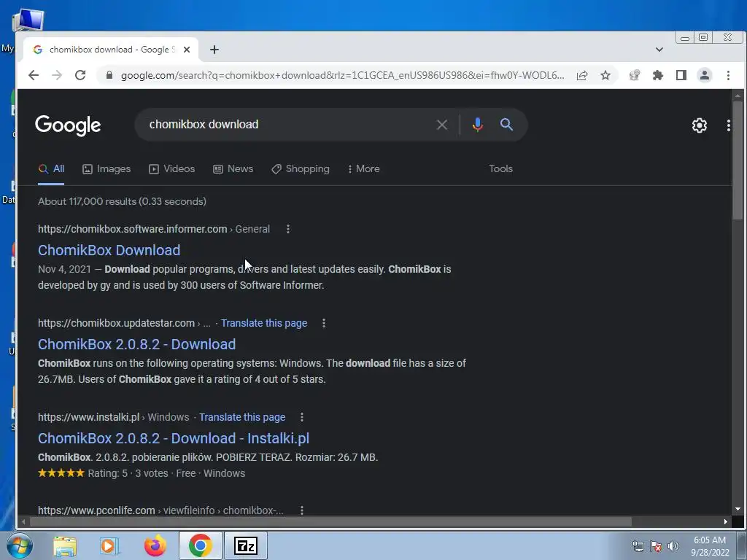The image size is (747, 560).
Task: Open the Extensions puzzle icon
Action: (x=657, y=75)
